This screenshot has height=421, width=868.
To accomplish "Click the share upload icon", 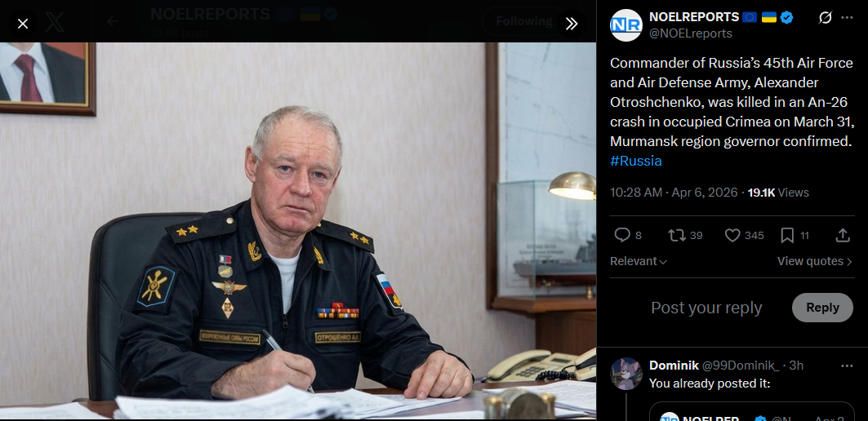I will (842, 235).
